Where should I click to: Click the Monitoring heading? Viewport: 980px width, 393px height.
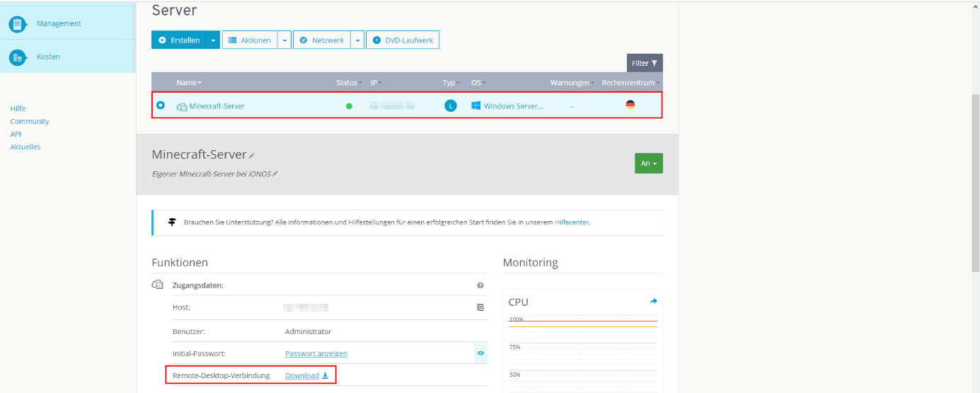(531, 263)
